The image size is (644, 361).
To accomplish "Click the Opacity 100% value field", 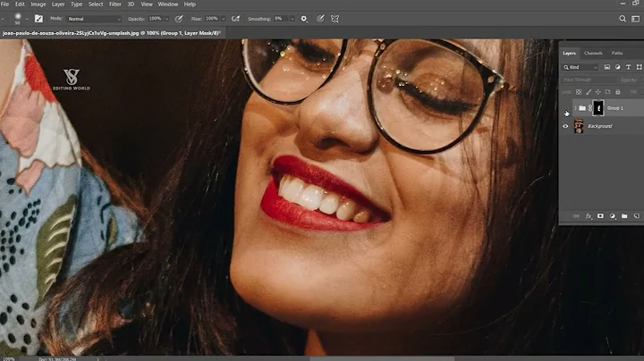I will pyautogui.click(x=156, y=19).
